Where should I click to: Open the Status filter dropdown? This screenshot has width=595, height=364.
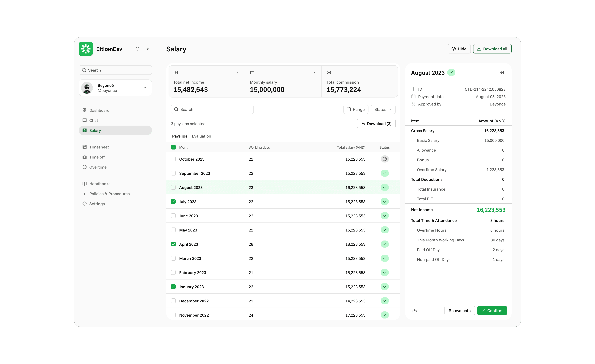pyautogui.click(x=383, y=109)
